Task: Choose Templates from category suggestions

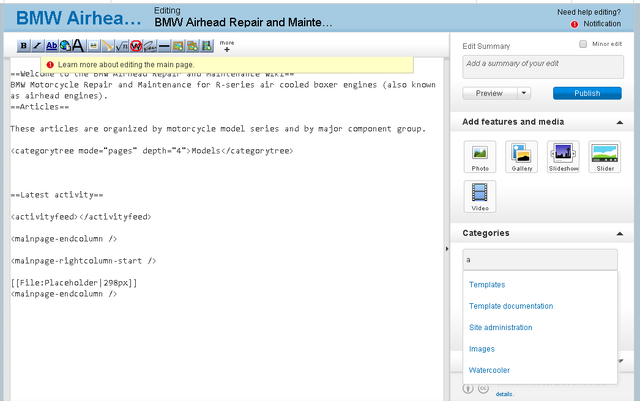Action: [487, 285]
